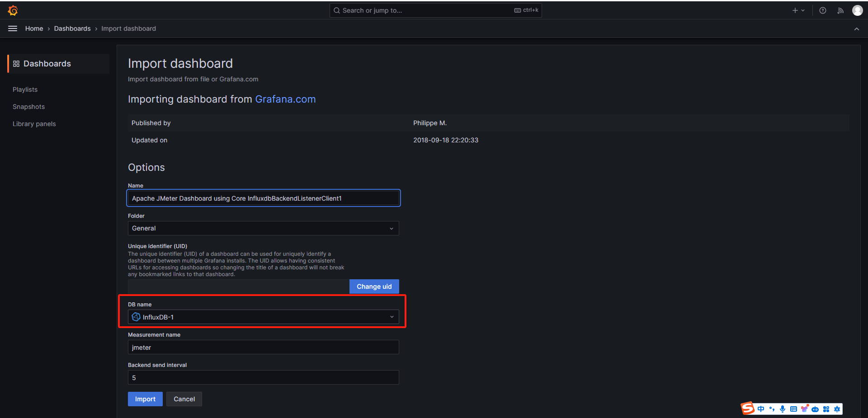Open Sogou soft keyboard icon
This screenshot has height=418, width=868.
click(793, 409)
